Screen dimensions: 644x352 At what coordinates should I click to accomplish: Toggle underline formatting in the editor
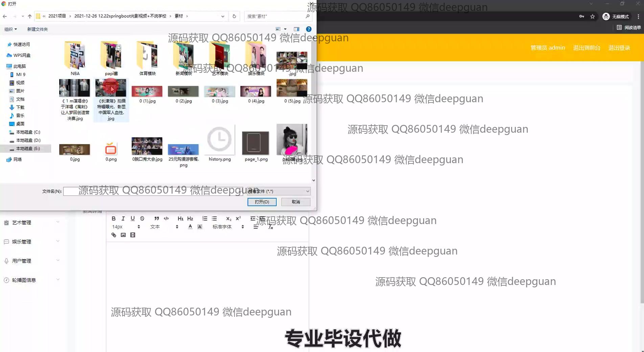click(133, 218)
